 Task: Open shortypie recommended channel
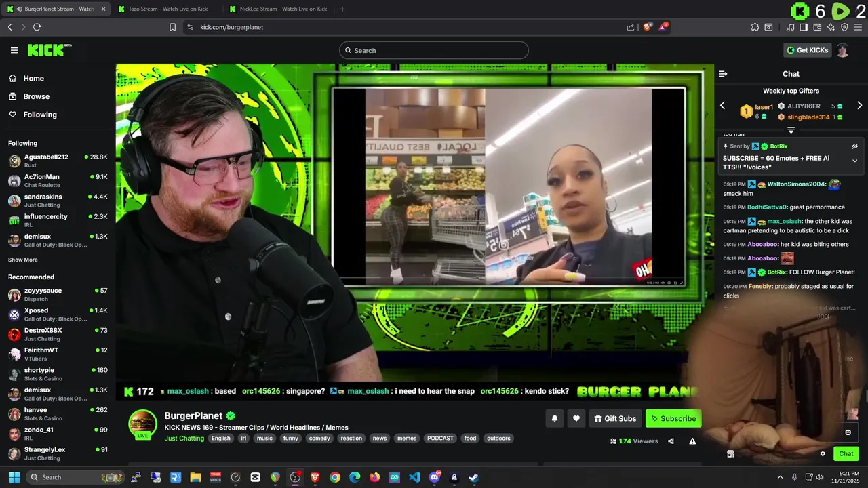click(58, 374)
